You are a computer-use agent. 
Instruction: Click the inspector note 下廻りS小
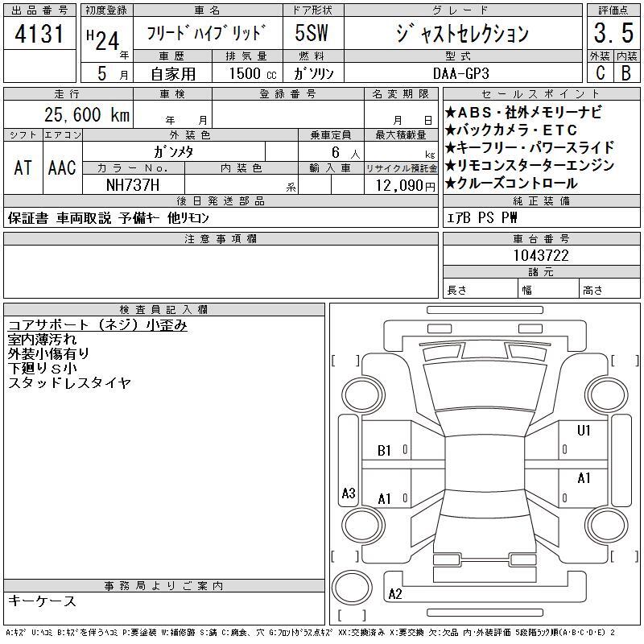click(x=43, y=368)
